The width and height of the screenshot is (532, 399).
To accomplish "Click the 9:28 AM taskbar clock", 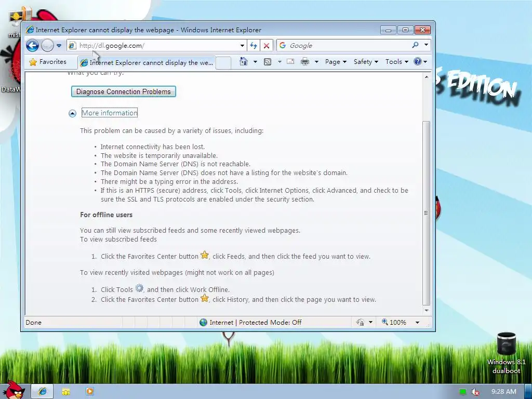I will coord(504,392).
